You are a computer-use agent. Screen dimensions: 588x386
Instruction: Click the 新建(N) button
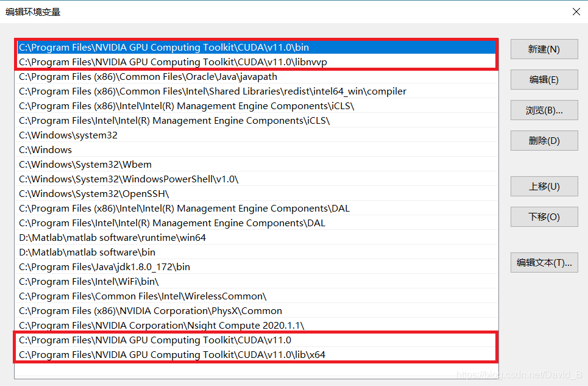click(x=544, y=49)
